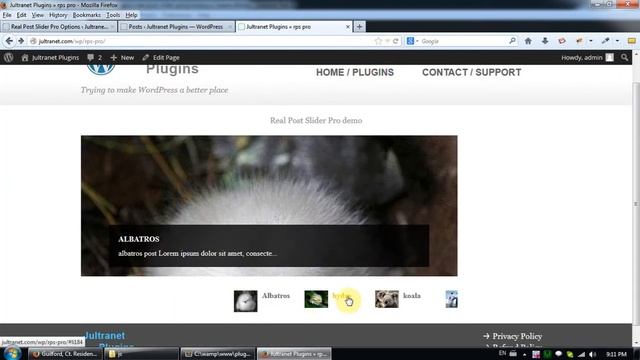
Task: Open the downloads arrow icon
Action: click(545, 41)
